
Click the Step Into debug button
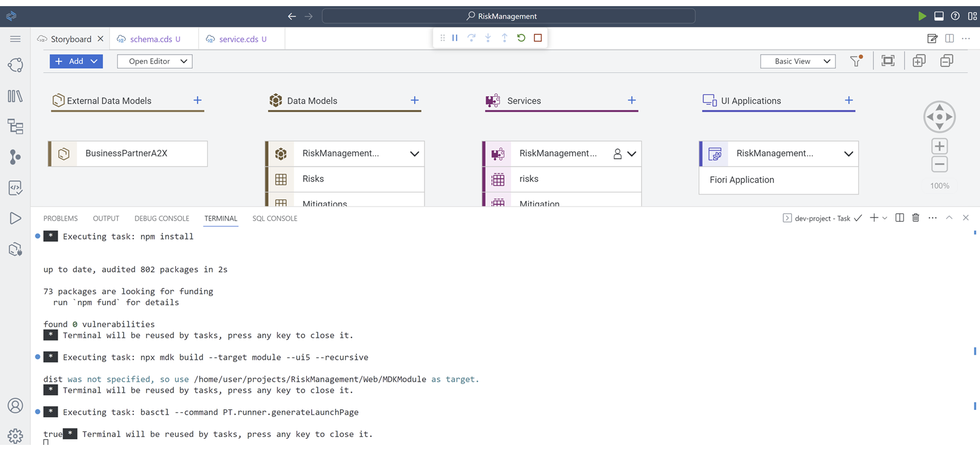click(x=488, y=38)
